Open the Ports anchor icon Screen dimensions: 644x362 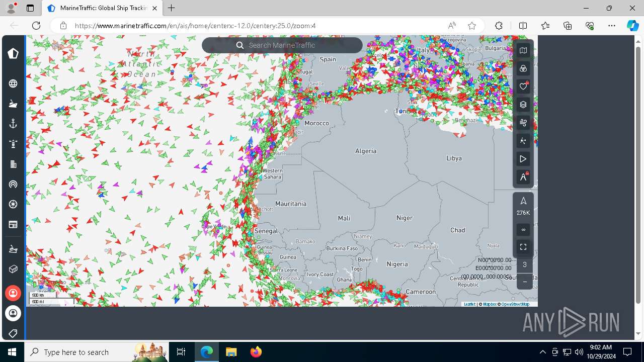tap(13, 124)
